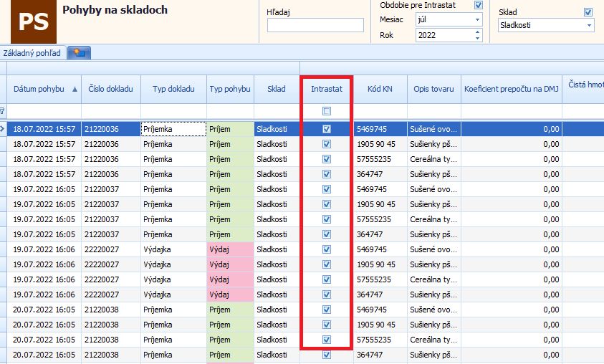Sort by Kód KN column header
This screenshot has width=604, height=364.
coord(380,89)
